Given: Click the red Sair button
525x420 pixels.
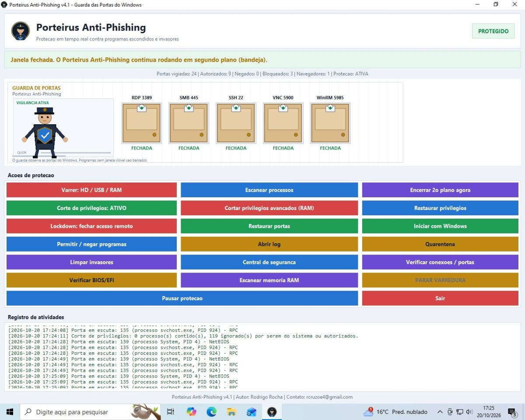Looking at the screenshot, I should pyautogui.click(x=440, y=298).
